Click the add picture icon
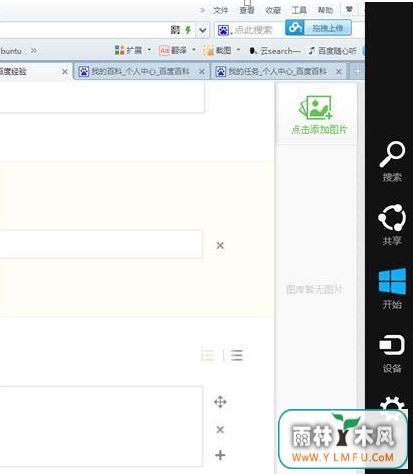This screenshot has width=413, height=474. click(316, 108)
